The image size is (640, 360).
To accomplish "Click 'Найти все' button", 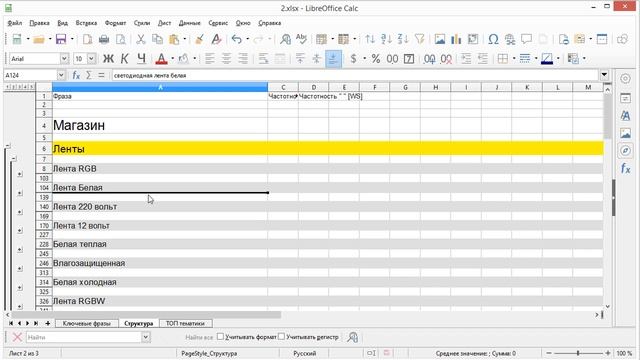I will click(x=199, y=337).
